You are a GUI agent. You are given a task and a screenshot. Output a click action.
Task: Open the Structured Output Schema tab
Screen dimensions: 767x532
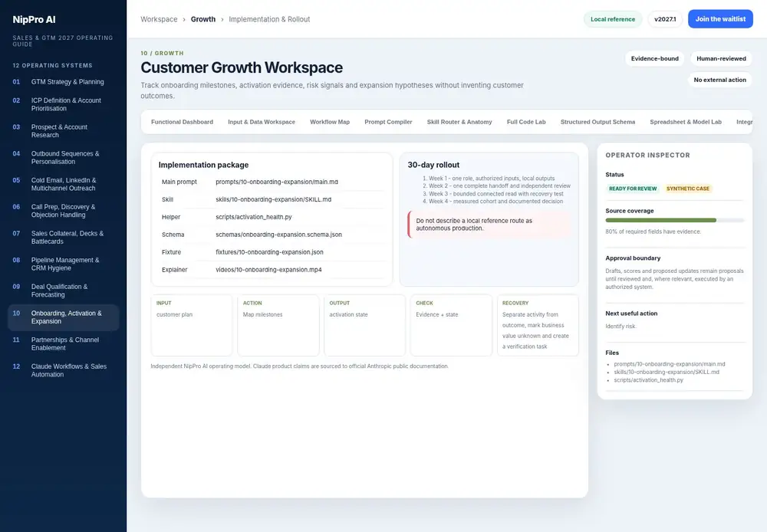[x=597, y=122]
